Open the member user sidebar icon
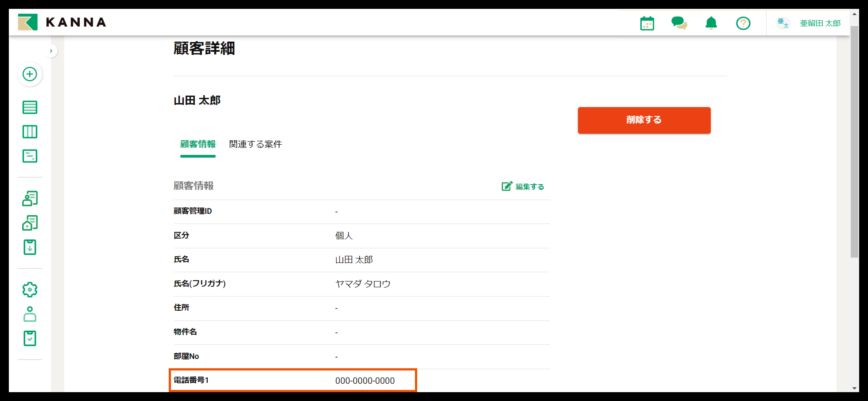Image resolution: width=868 pixels, height=401 pixels. click(30, 314)
